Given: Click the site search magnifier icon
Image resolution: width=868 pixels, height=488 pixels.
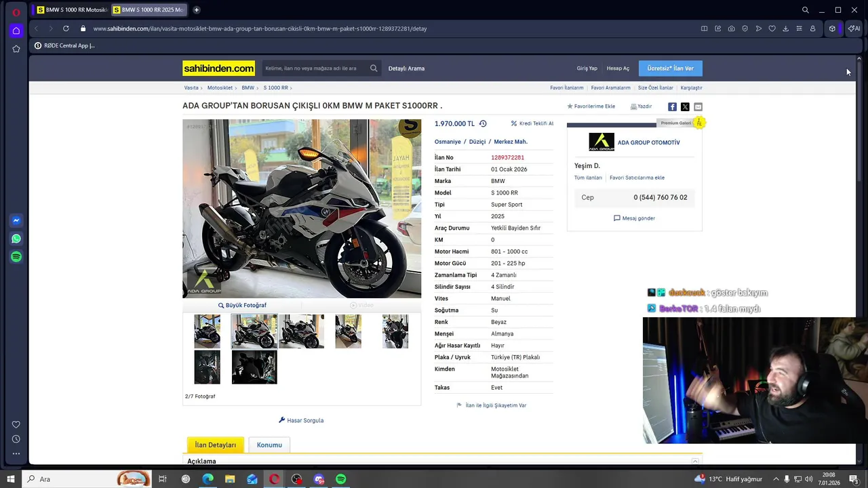Looking at the screenshot, I should tap(374, 68).
